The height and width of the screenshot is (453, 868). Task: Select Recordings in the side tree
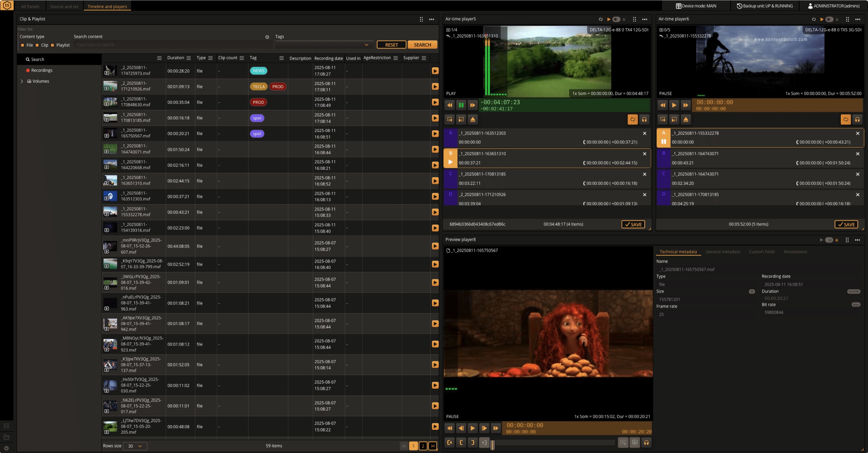42,71
